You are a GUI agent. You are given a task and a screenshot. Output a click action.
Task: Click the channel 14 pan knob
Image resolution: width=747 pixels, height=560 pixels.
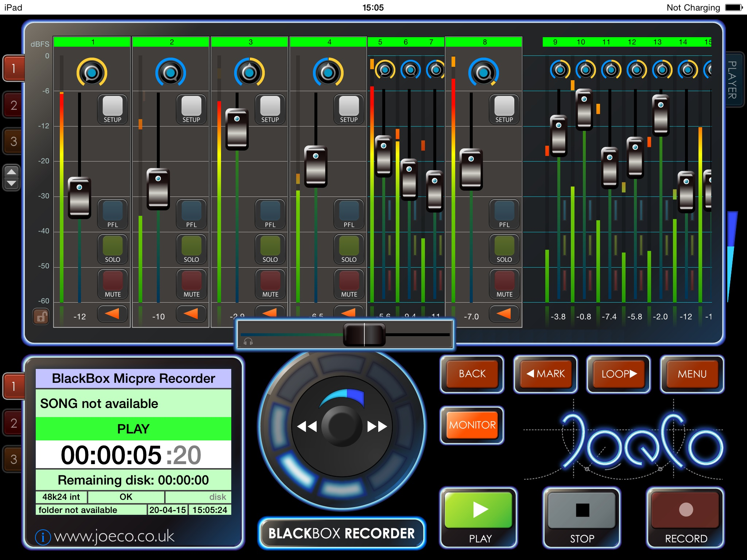[x=688, y=70]
